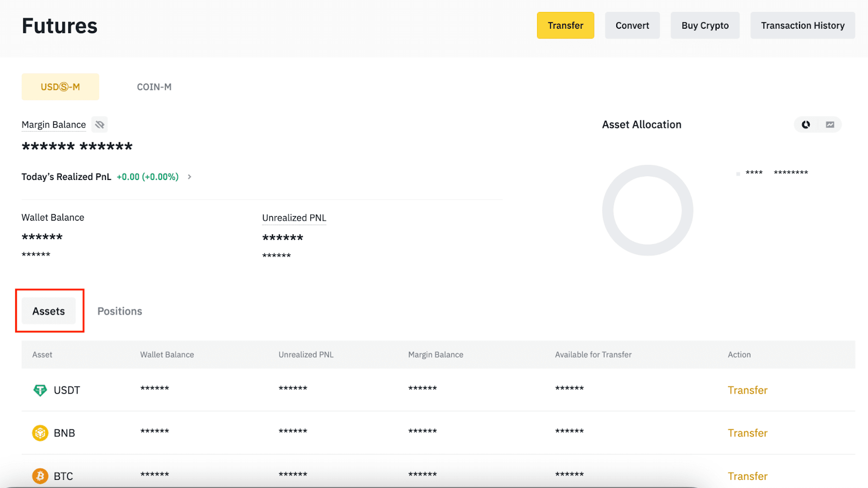This screenshot has width=868, height=488.
Task: Toggle balance visibility eye icon
Action: click(99, 125)
